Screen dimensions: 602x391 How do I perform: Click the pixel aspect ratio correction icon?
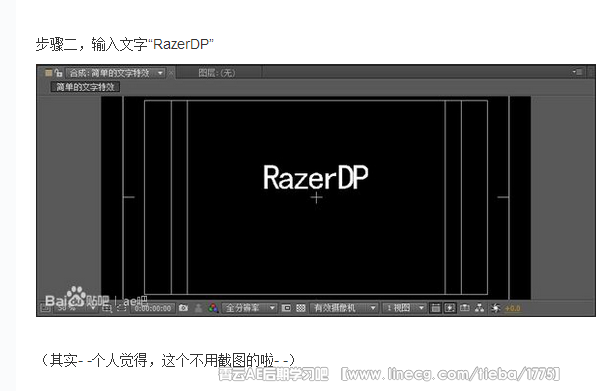(x=435, y=308)
